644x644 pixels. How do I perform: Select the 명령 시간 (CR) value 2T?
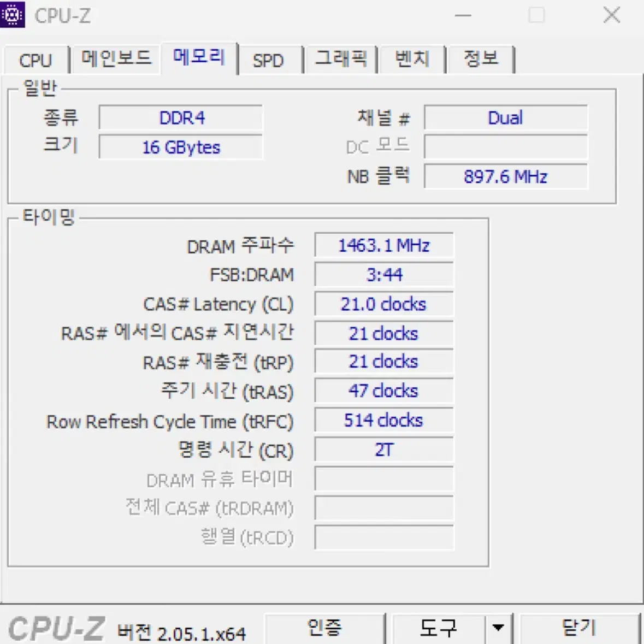384,450
